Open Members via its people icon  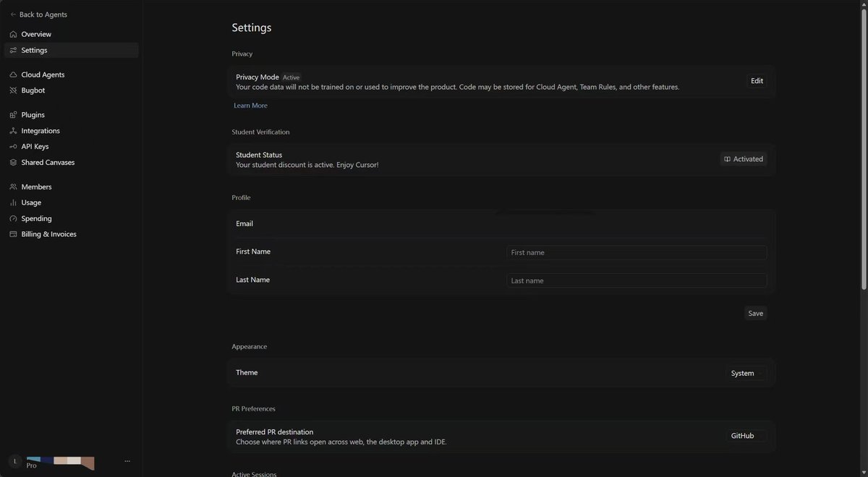coord(13,187)
